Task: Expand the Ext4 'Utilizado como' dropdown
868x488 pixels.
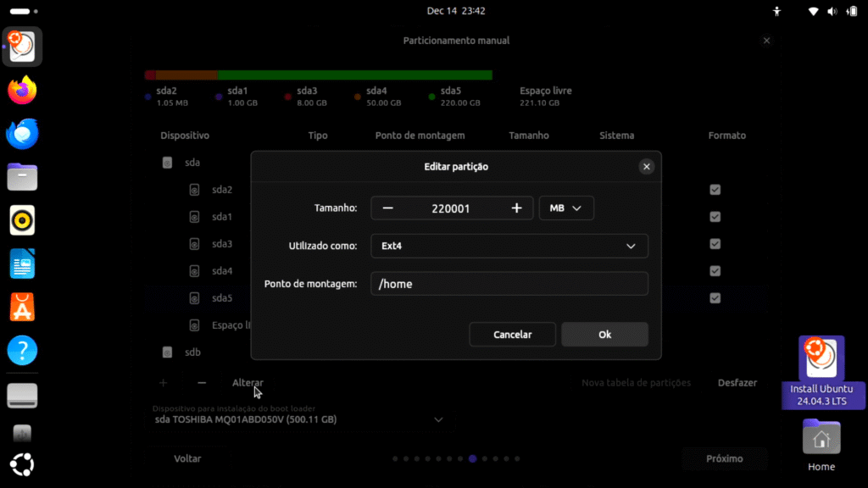Action: tap(509, 247)
